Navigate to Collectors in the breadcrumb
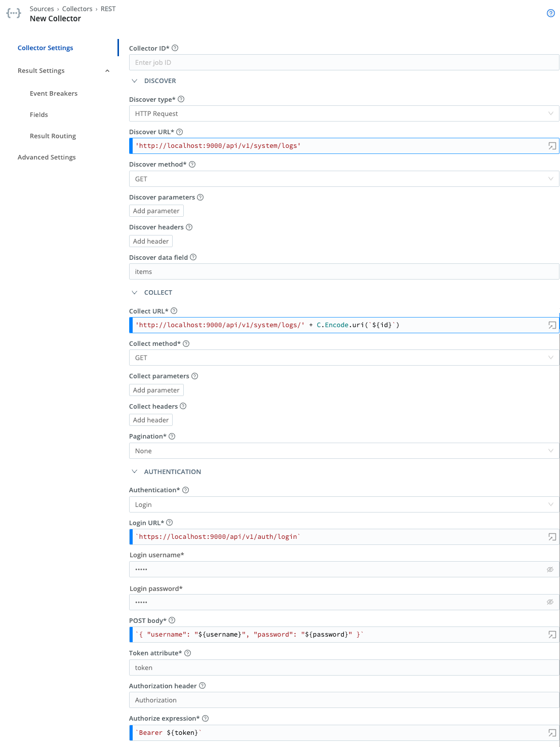The height and width of the screenshot is (747, 560). click(77, 9)
